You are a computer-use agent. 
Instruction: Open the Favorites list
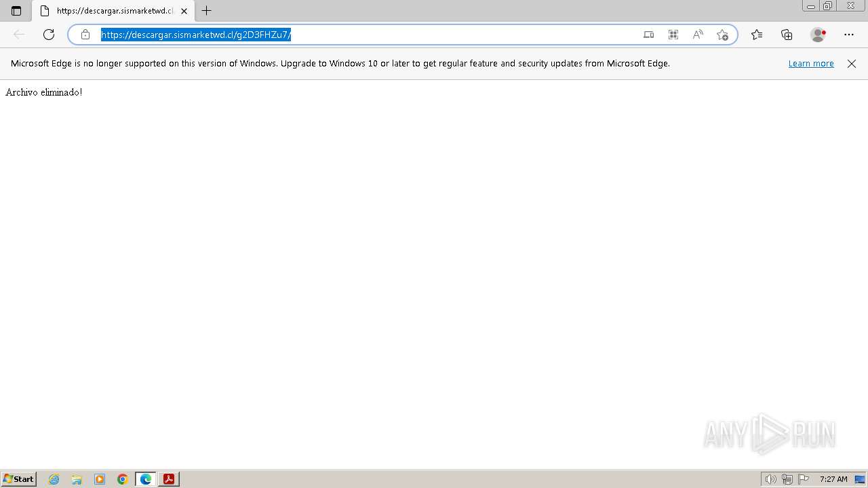point(757,35)
